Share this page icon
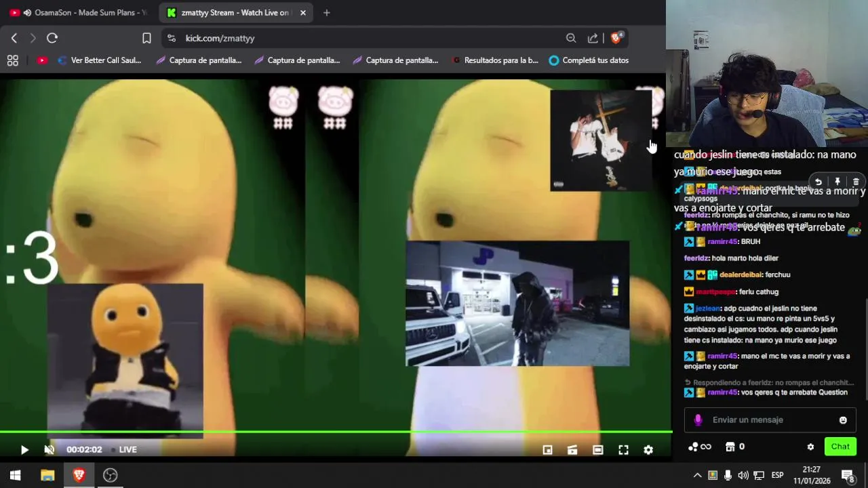 (593, 39)
